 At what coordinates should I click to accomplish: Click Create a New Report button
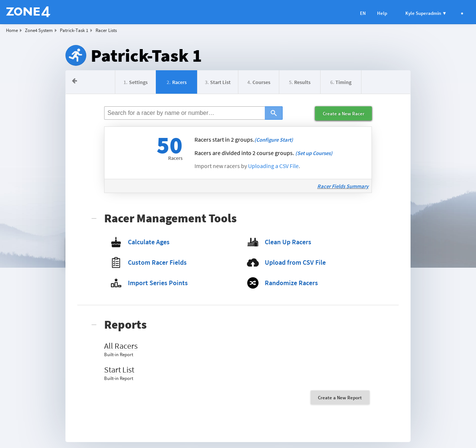click(x=340, y=397)
